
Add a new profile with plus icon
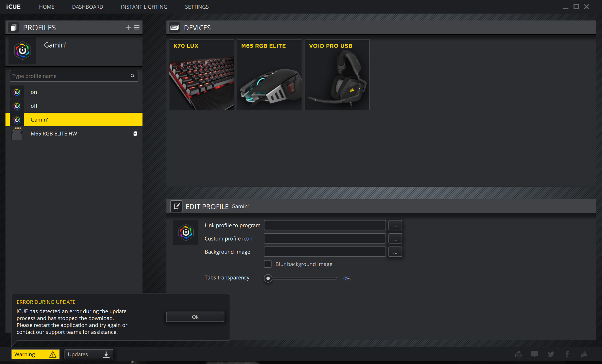[x=128, y=27]
